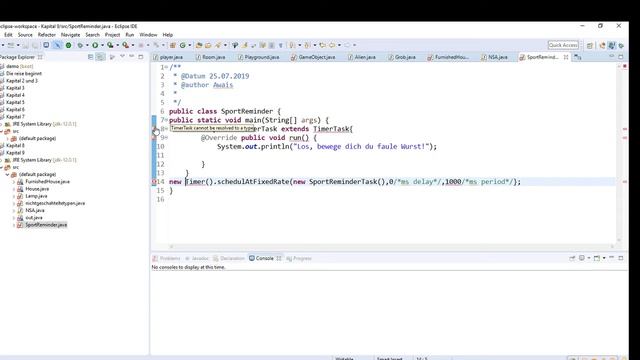640x360 pixels.
Task: Select Kapital 8 project
Action: [15, 146]
